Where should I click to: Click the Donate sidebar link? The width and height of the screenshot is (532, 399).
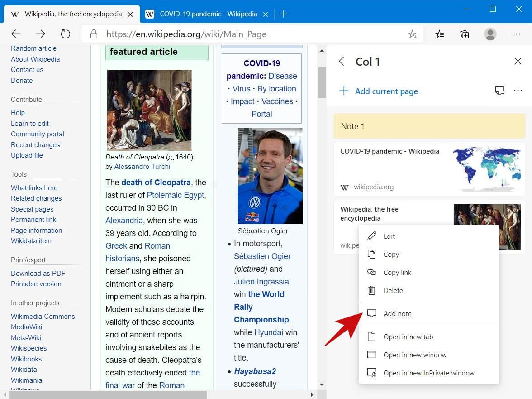[22, 81]
